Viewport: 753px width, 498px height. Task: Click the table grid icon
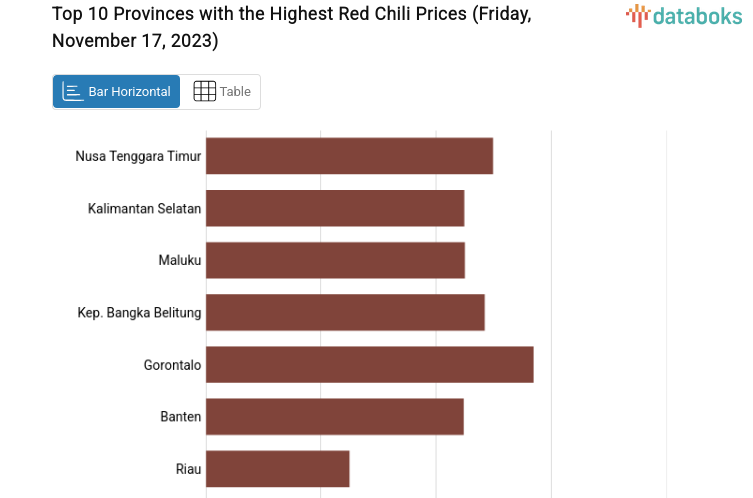coord(204,91)
